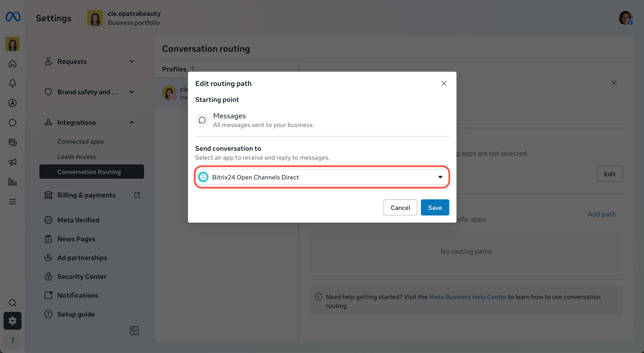644x353 pixels.
Task: Cancel the edit routing dialog
Action: [400, 207]
